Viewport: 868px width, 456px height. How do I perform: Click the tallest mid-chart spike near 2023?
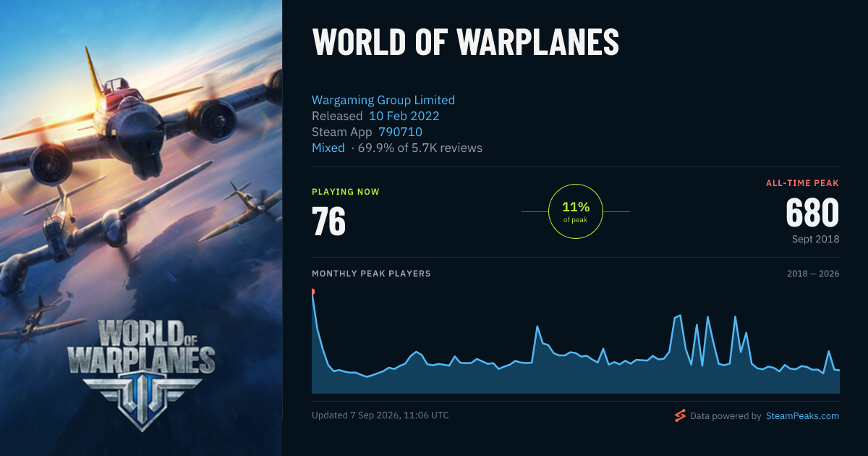tap(679, 316)
